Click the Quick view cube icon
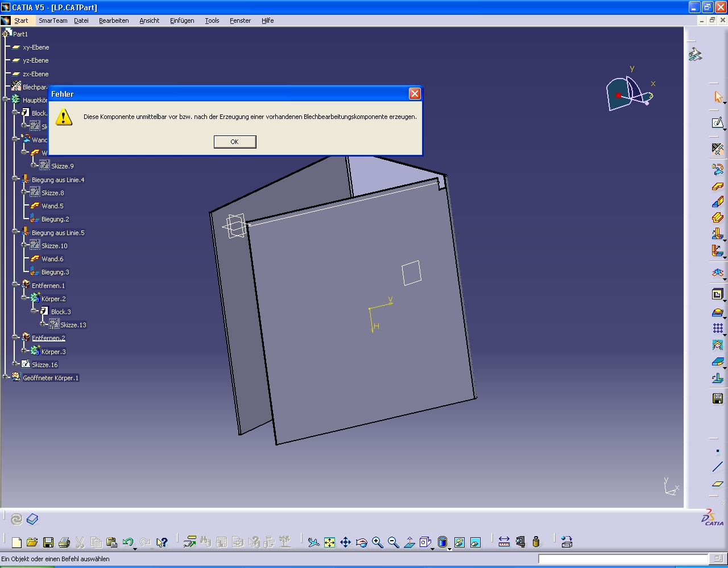Image resolution: width=728 pixels, height=568 pixels. click(x=425, y=542)
